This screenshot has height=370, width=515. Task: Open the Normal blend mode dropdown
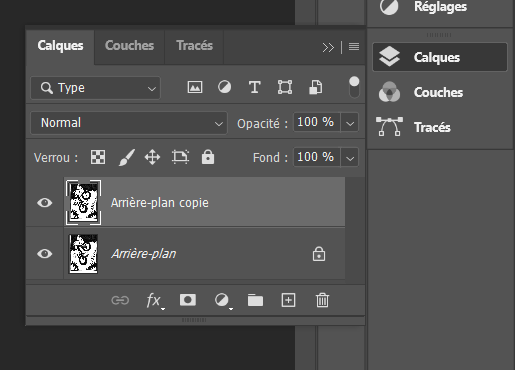[129, 123]
